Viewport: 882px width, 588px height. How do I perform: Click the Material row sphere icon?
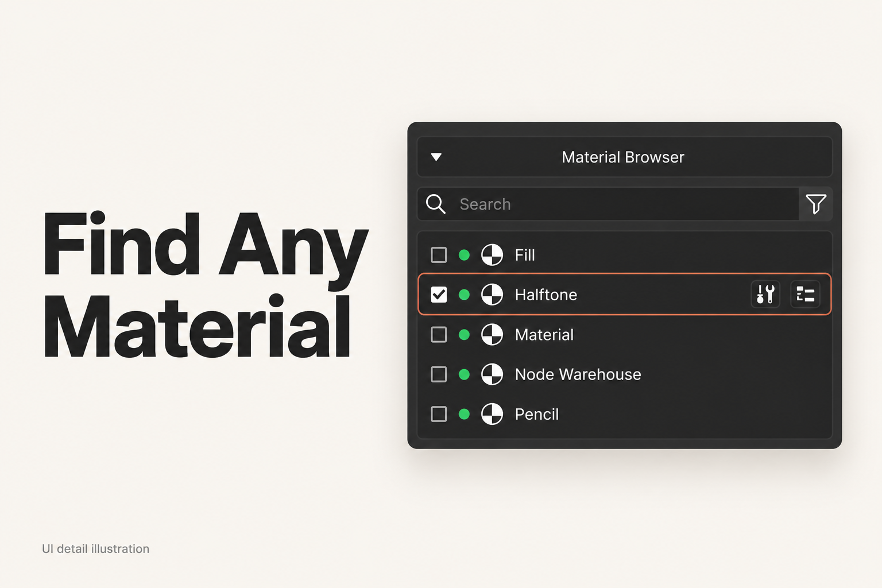(492, 335)
